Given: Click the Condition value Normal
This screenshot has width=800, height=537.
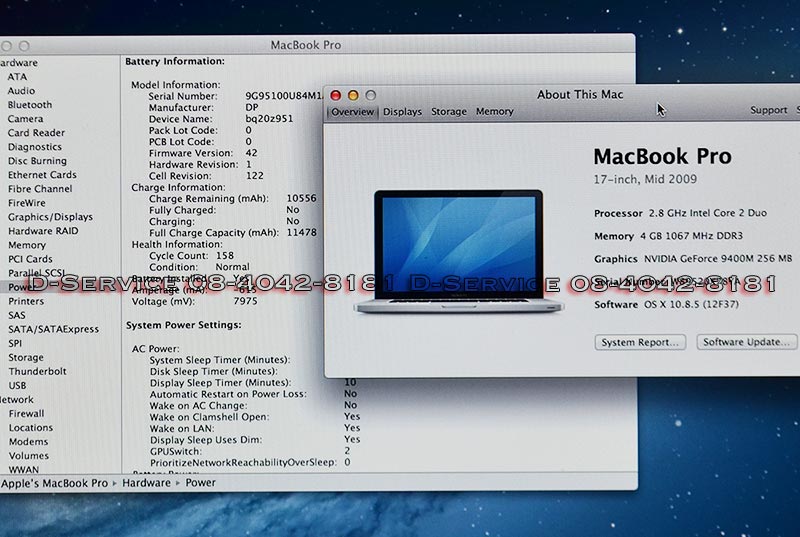Looking at the screenshot, I should pos(233,267).
